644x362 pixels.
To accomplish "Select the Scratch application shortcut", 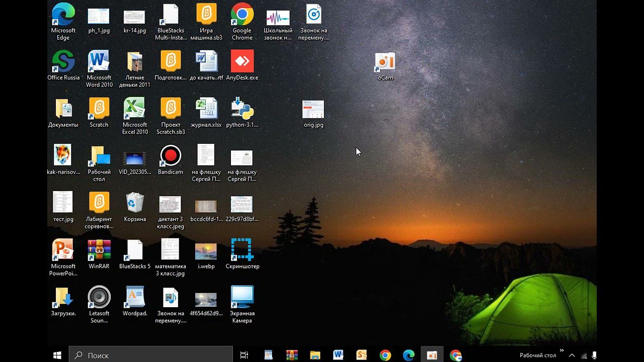I will (99, 113).
